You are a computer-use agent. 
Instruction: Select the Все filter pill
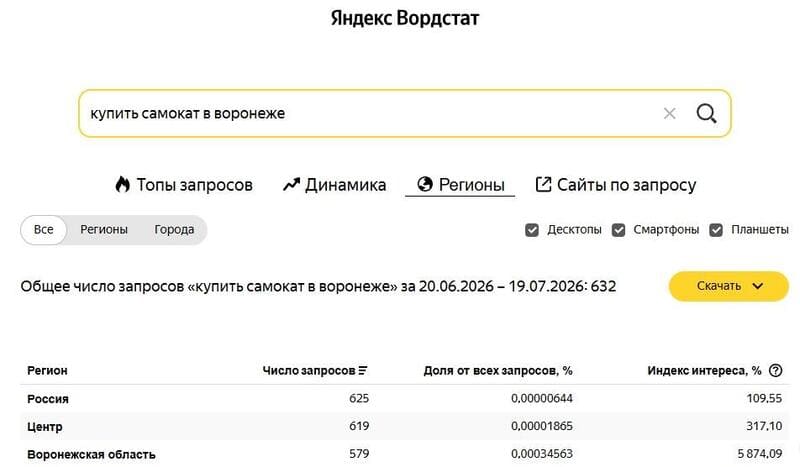[43, 230]
